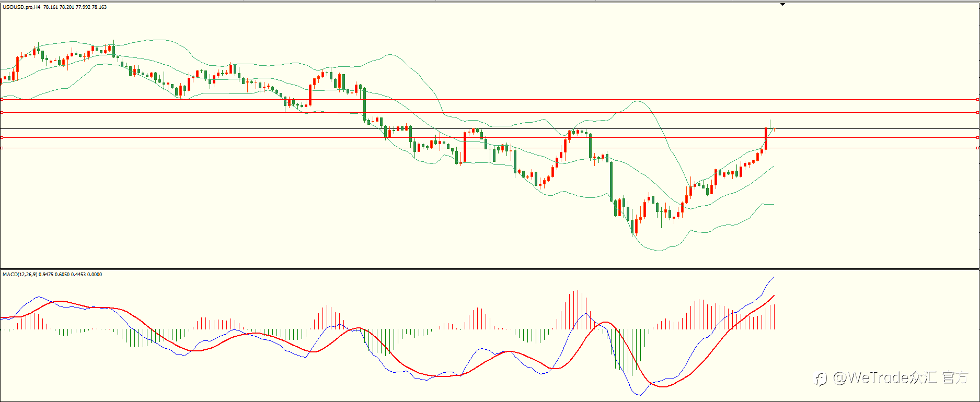Viewport: 980px width, 402px height.
Task: Select right-end handle of second red line
Action: click(977, 112)
